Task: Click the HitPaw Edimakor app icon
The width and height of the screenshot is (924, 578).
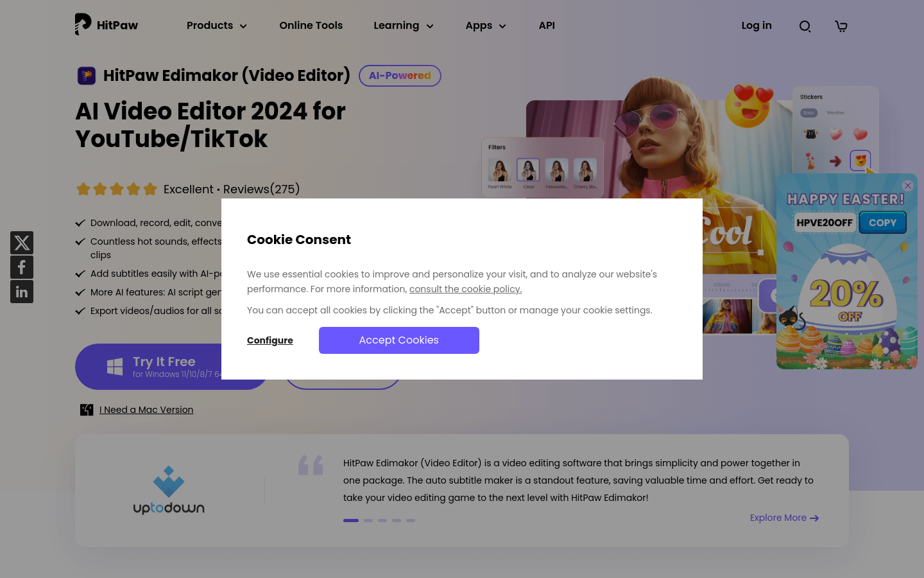Action: [87, 76]
